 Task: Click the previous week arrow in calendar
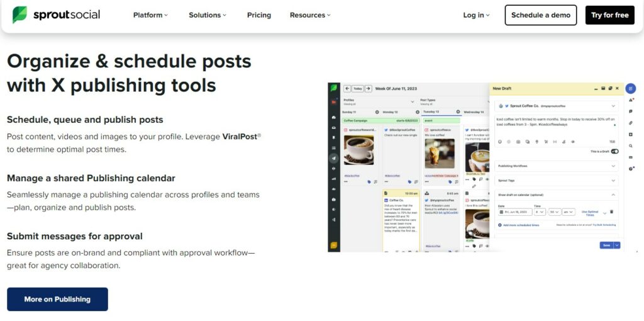(347, 88)
